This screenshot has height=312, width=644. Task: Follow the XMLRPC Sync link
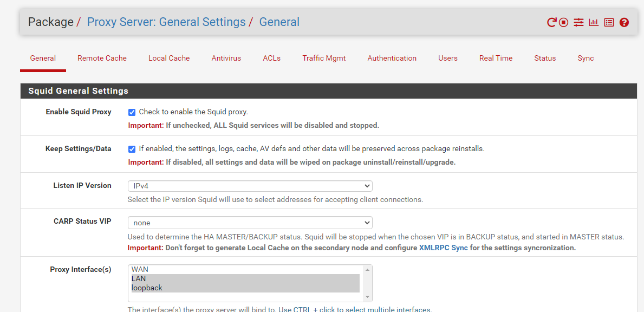[x=444, y=248]
